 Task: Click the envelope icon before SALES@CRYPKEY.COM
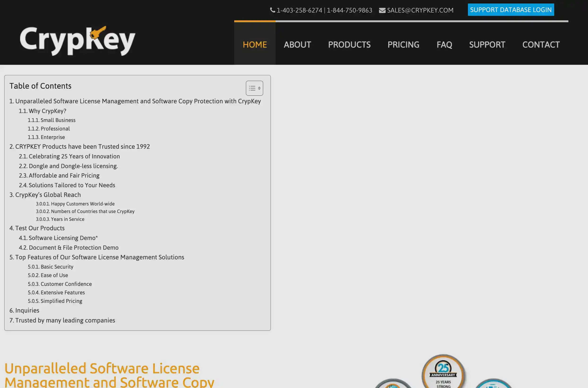pyautogui.click(x=382, y=10)
